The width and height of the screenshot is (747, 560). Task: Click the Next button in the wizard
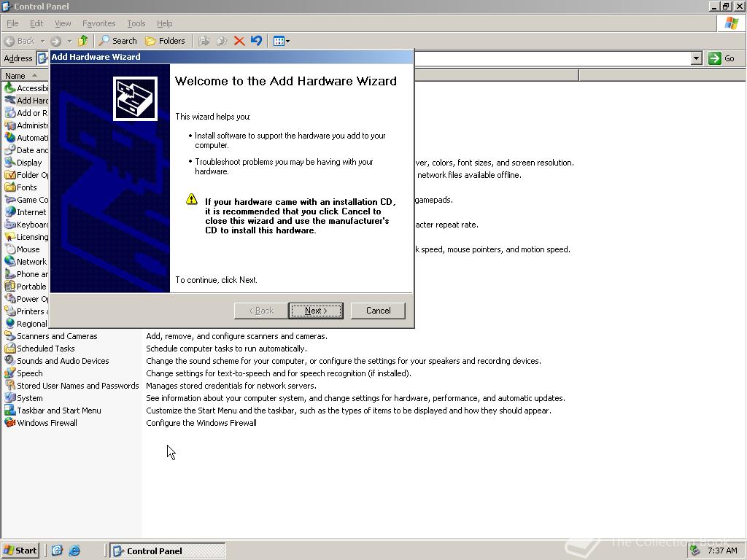(315, 311)
